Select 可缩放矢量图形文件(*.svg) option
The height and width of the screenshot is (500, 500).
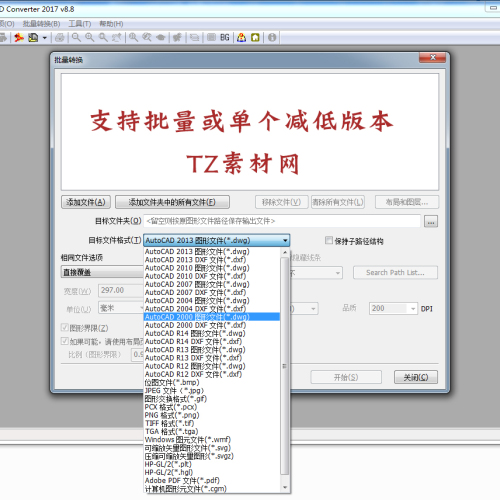(212, 448)
